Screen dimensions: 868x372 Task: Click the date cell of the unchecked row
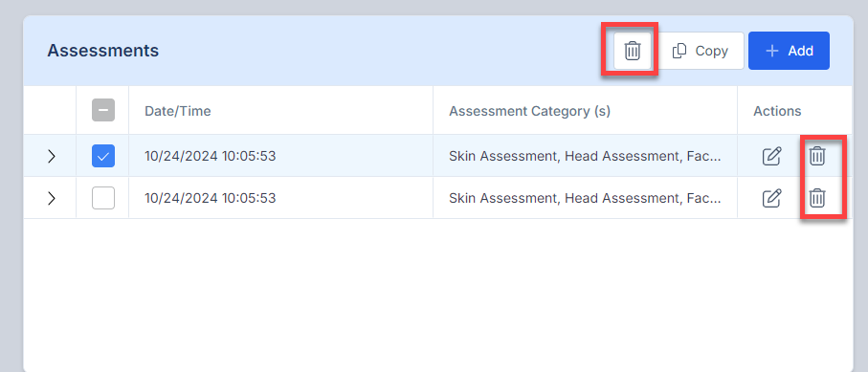tap(211, 198)
